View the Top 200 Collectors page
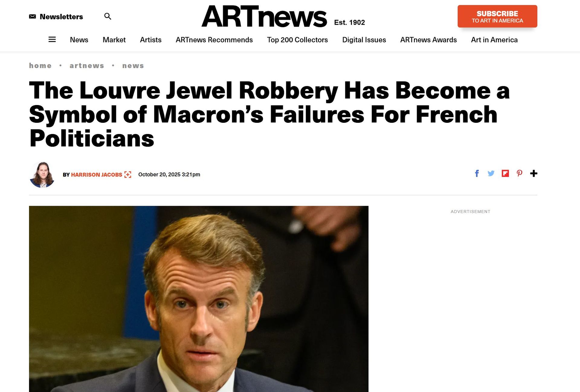Image resolution: width=580 pixels, height=392 pixels. point(297,40)
